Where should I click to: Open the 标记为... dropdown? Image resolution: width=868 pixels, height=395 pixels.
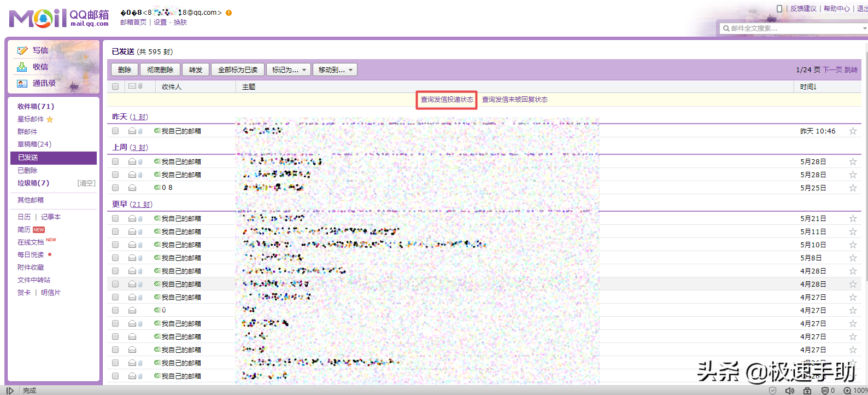coord(289,69)
